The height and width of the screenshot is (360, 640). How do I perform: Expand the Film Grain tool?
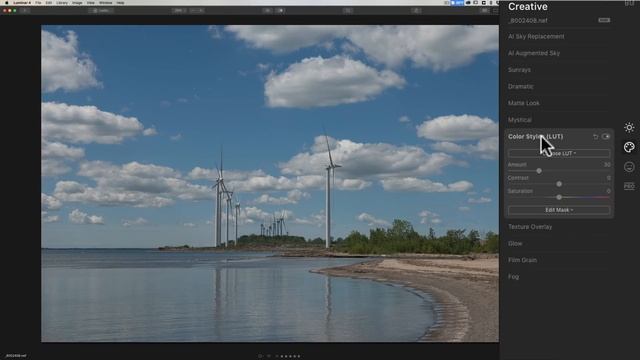tap(522, 260)
